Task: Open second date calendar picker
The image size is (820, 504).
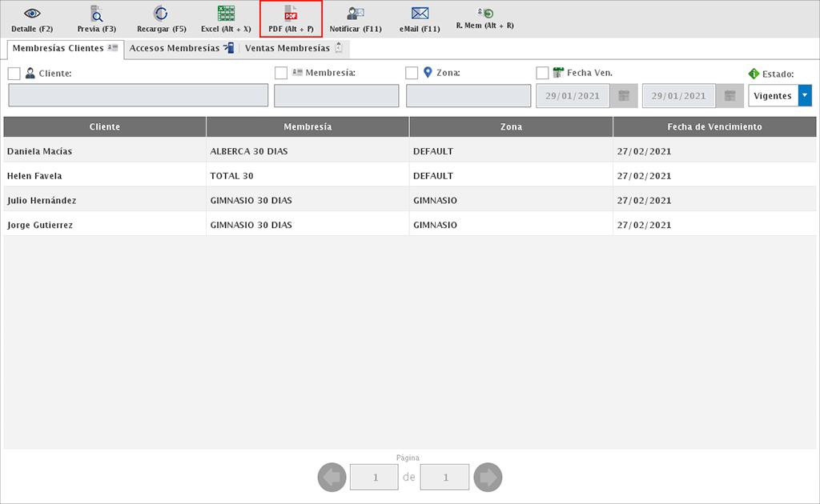Action: 730,96
